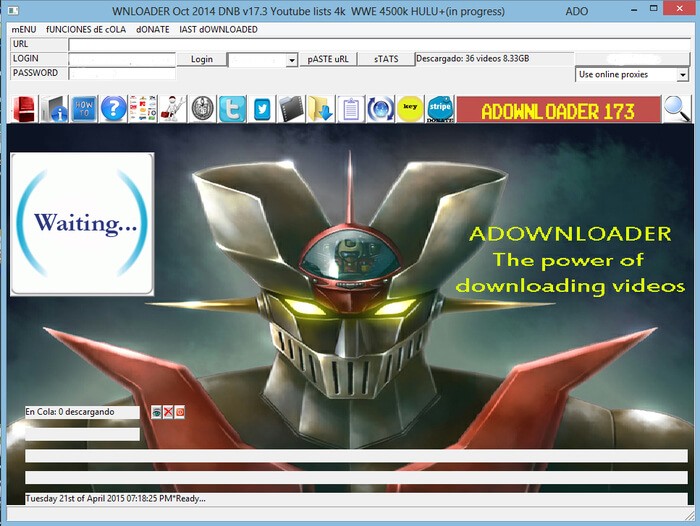Open the folder with download arrow icon
This screenshot has height=526, width=700.
(x=320, y=109)
